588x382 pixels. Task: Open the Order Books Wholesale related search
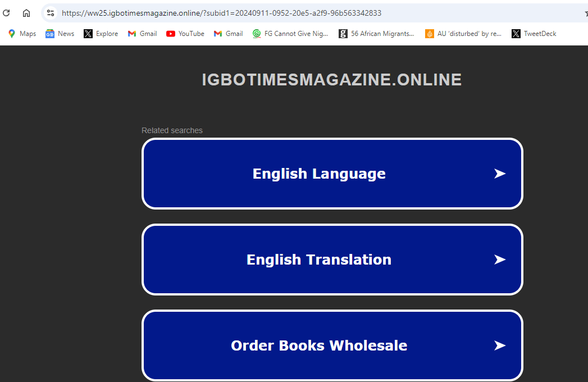(332, 345)
